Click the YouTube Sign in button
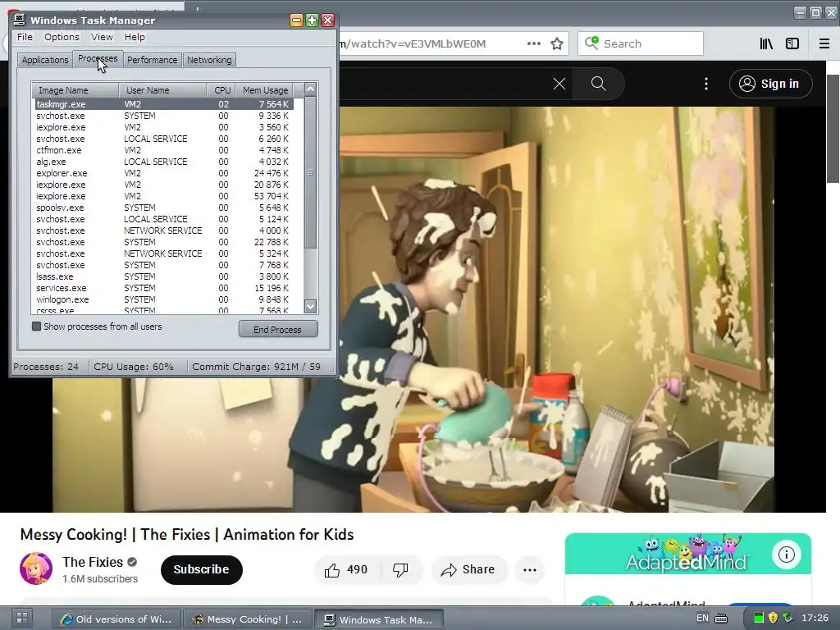The width and height of the screenshot is (840, 630). tap(771, 84)
